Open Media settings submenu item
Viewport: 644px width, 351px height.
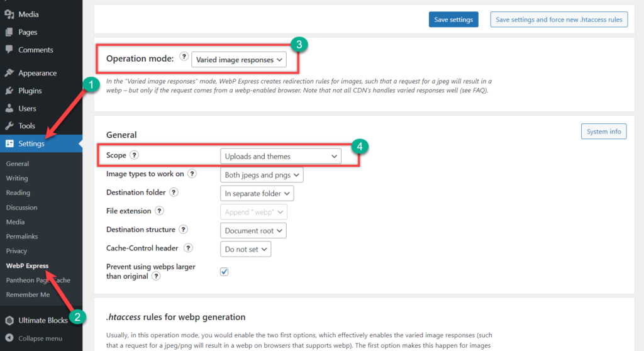[15, 222]
